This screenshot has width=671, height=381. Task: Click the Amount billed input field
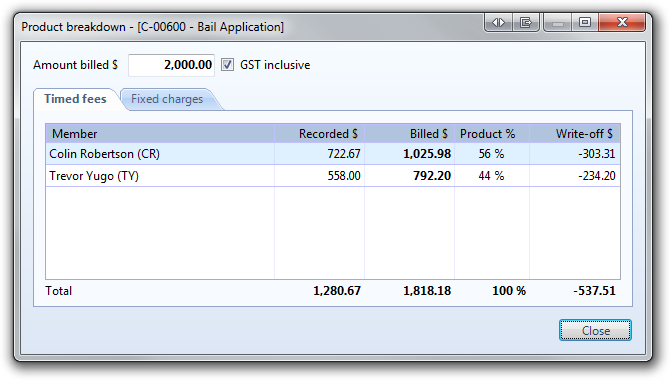pos(171,65)
